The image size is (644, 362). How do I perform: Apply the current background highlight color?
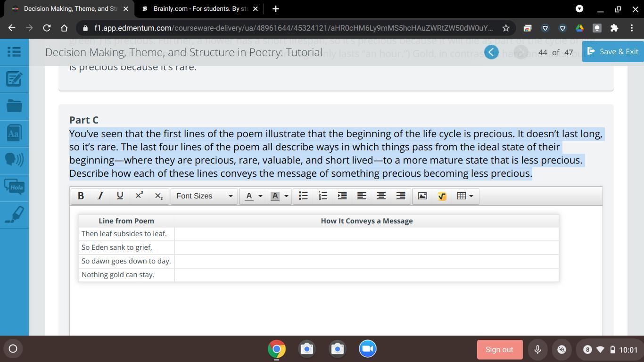pyautogui.click(x=275, y=196)
